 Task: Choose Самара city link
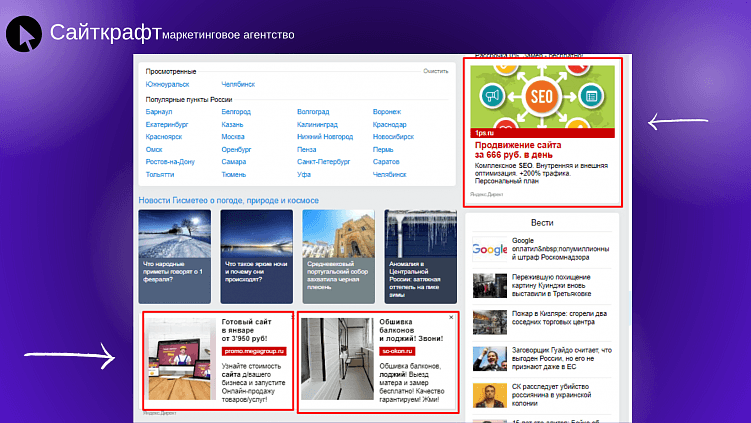tap(234, 162)
